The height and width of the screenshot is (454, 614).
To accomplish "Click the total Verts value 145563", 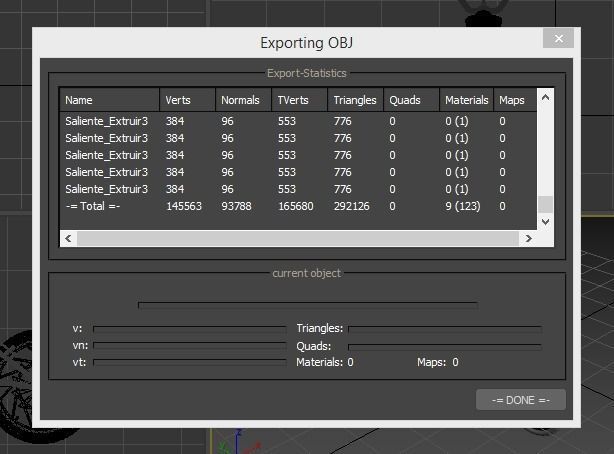I will pos(184,206).
